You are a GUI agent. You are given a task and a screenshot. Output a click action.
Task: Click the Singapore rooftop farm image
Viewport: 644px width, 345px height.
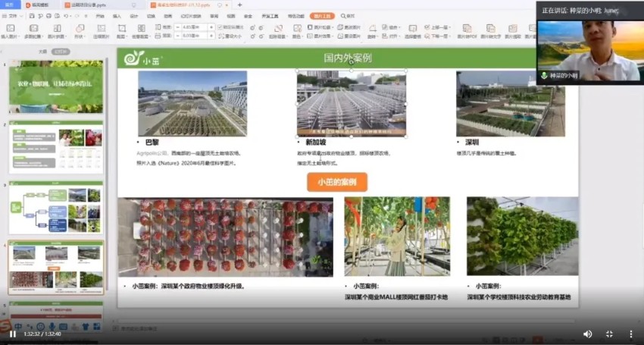click(351, 104)
